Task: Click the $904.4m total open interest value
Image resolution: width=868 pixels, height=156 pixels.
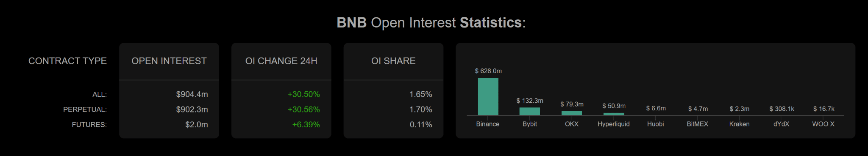Action: point(192,94)
